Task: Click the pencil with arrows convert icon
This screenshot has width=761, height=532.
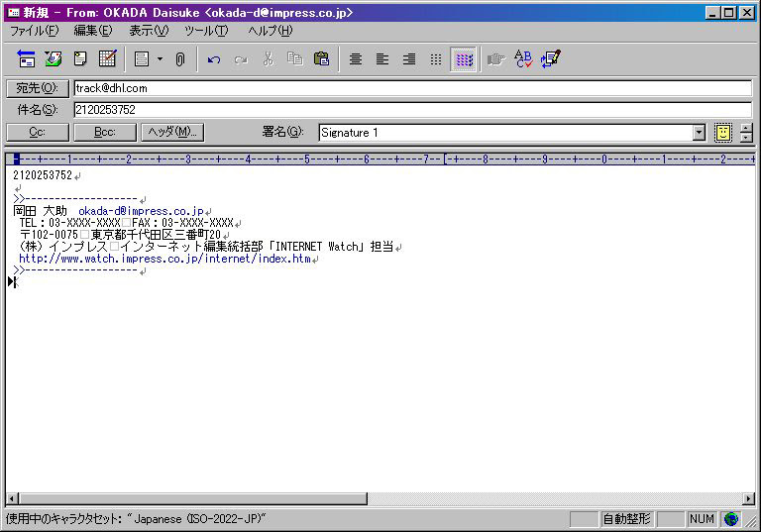Action: [550, 59]
